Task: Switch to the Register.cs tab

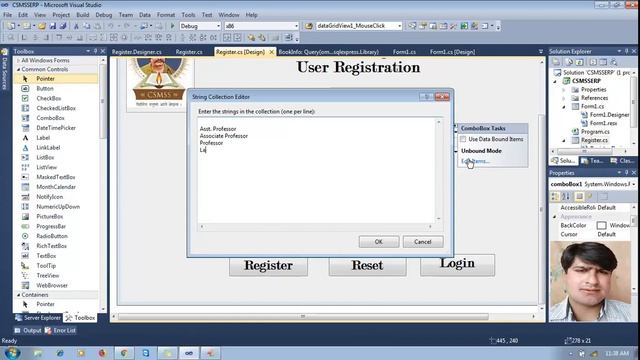Action: point(189,52)
